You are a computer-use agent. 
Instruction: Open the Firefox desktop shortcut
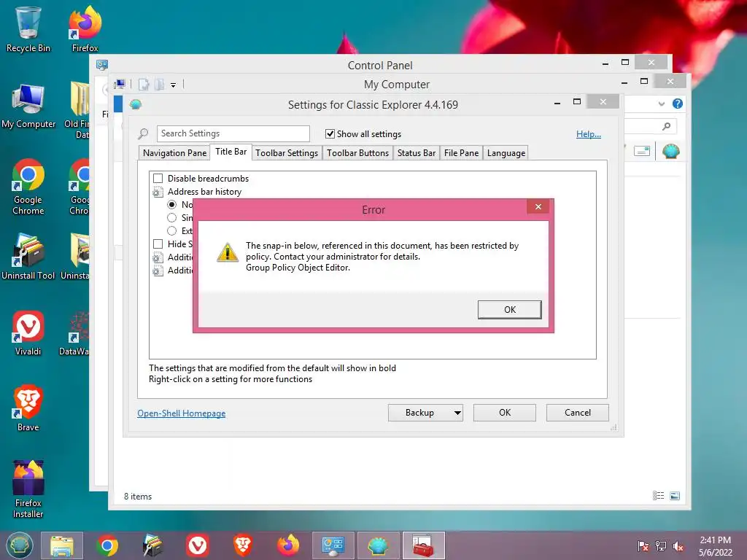pos(85,29)
